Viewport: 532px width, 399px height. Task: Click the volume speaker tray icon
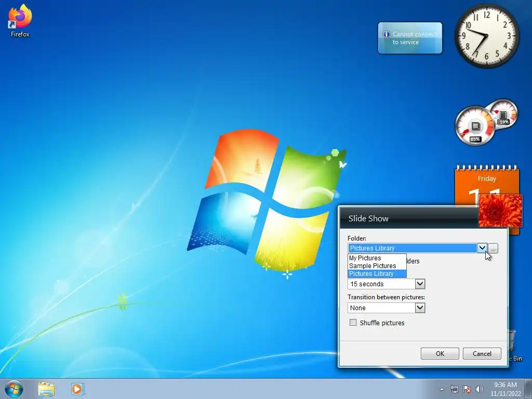(479, 389)
